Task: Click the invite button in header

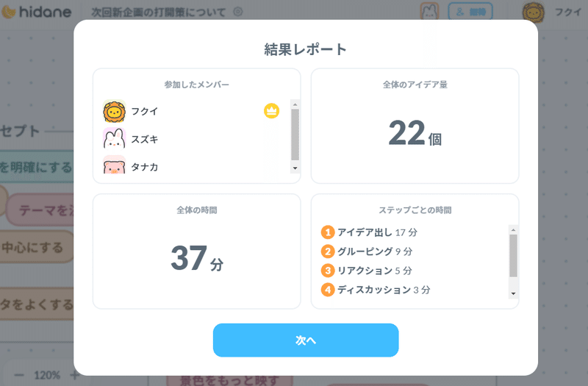Action: tap(470, 12)
